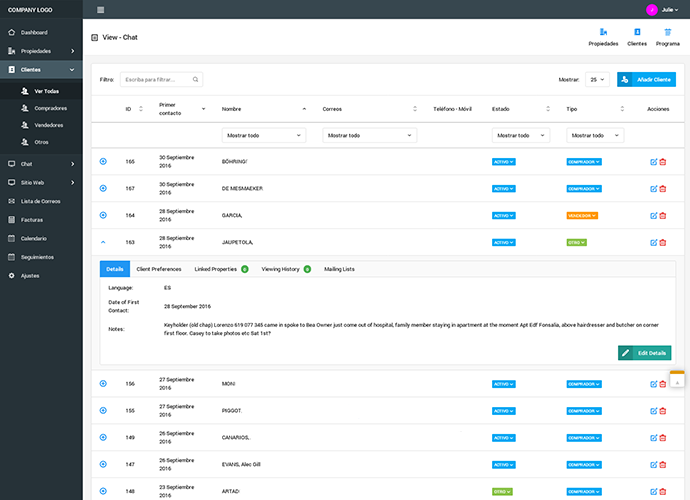690x500 pixels.
Task: Open Programa shortcut icon at top right
Action: [668, 32]
